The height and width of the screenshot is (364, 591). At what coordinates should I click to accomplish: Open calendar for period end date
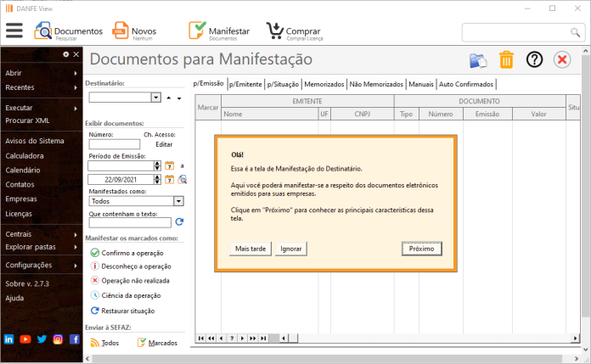[x=170, y=179]
